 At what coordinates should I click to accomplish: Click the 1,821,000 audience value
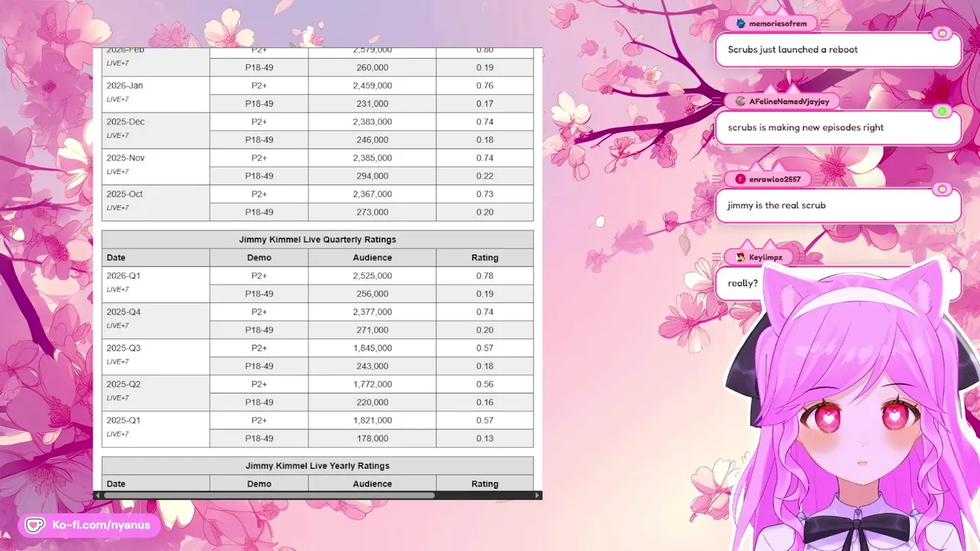(372, 421)
